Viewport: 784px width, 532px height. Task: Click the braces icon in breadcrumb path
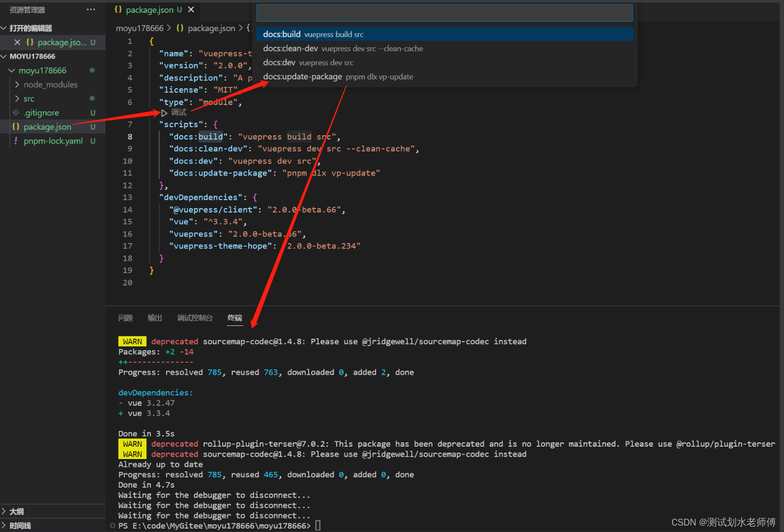click(x=180, y=28)
